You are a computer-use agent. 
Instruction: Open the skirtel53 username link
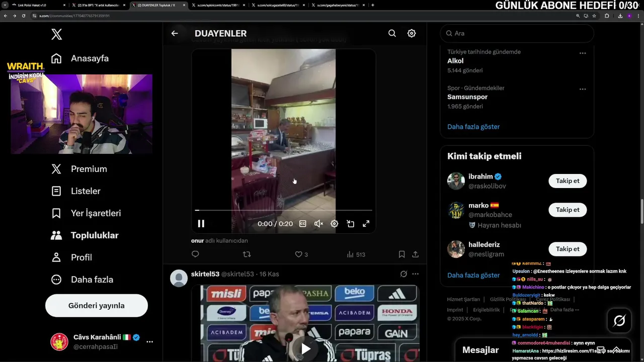(x=205, y=274)
